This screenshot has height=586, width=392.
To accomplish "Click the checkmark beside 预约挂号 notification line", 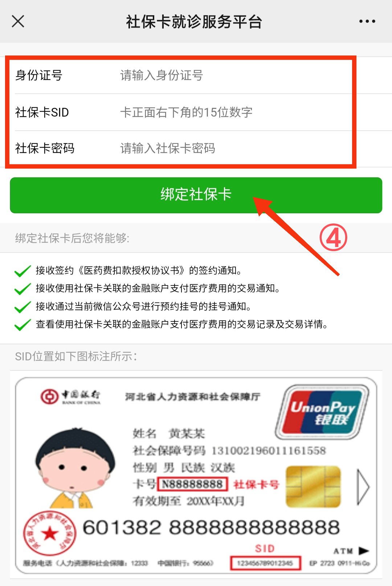I will 23,307.
